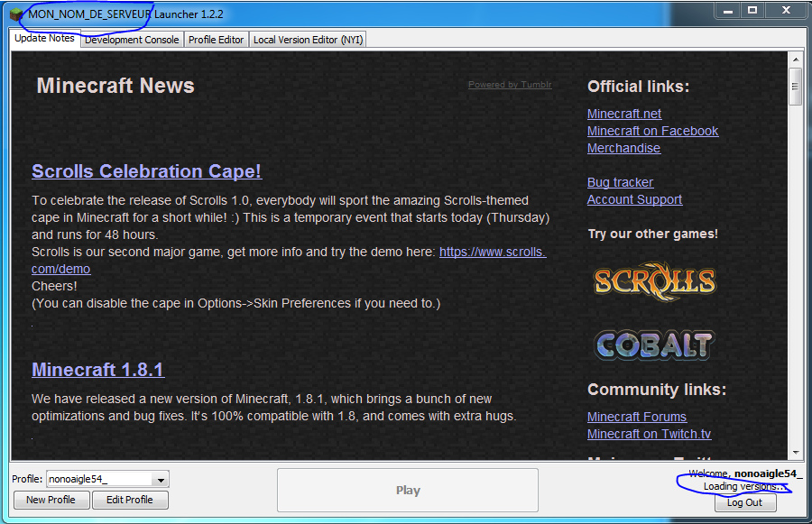Image resolution: width=812 pixels, height=524 pixels.
Task: Click the Powered by Tumblr link
Action: 510,85
